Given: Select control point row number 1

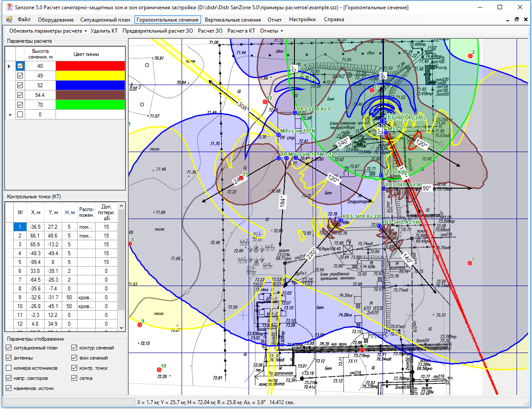Looking at the screenshot, I should click(x=20, y=227).
